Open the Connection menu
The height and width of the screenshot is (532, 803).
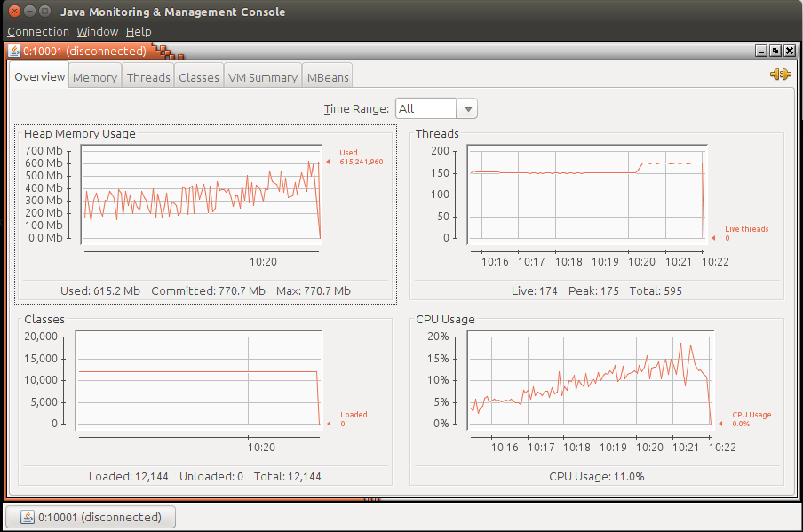pyautogui.click(x=38, y=32)
